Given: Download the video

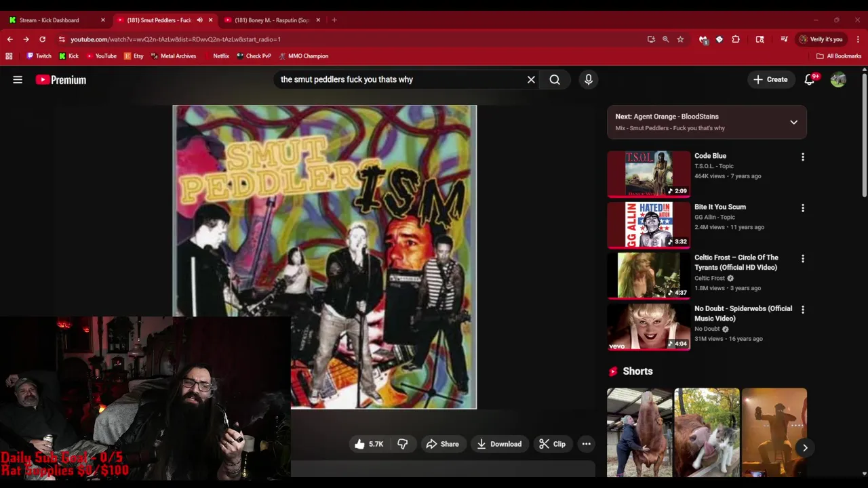Looking at the screenshot, I should 499,444.
